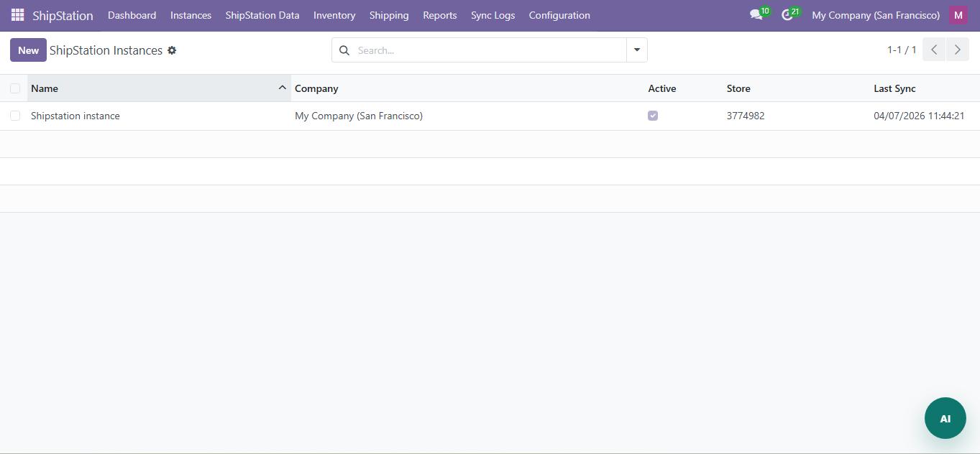Open the activities clock icon

click(786, 14)
